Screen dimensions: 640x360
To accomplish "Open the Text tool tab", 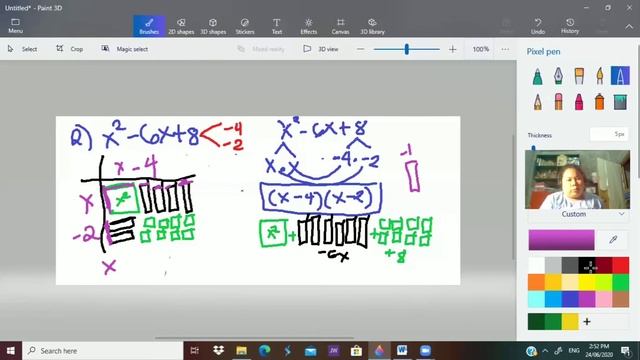I will coord(277,26).
